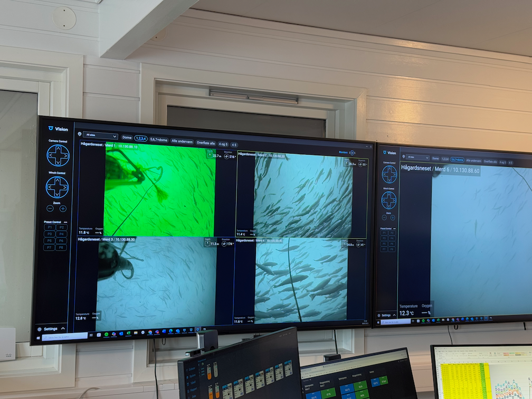Activate preset P8 on left monitor
This screenshot has height=399, width=532.
[61, 248]
